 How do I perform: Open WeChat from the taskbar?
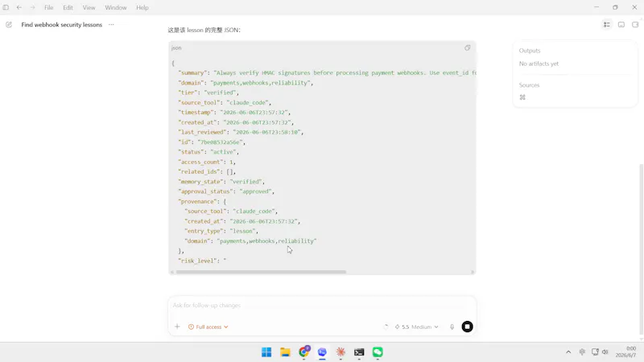click(378, 352)
